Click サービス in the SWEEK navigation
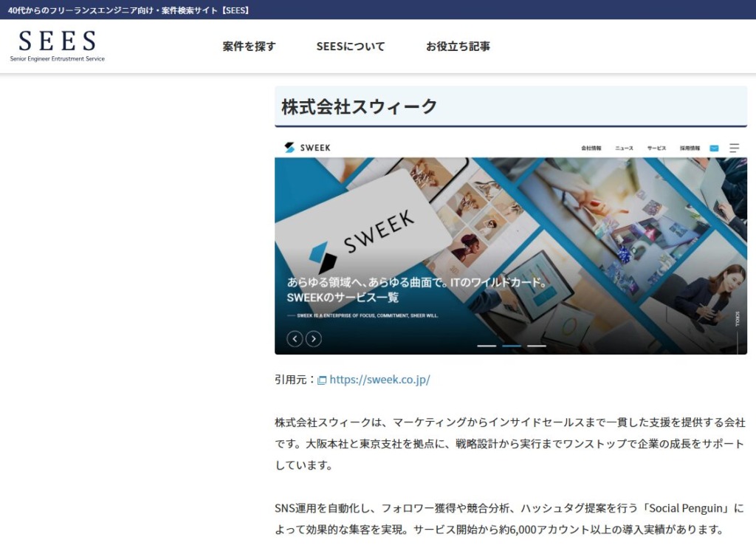The height and width of the screenshot is (551, 756). (656, 148)
